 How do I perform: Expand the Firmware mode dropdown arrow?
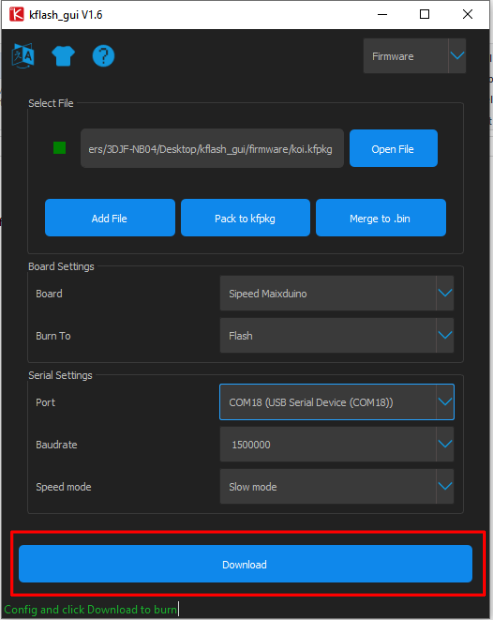click(x=457, y=56)
